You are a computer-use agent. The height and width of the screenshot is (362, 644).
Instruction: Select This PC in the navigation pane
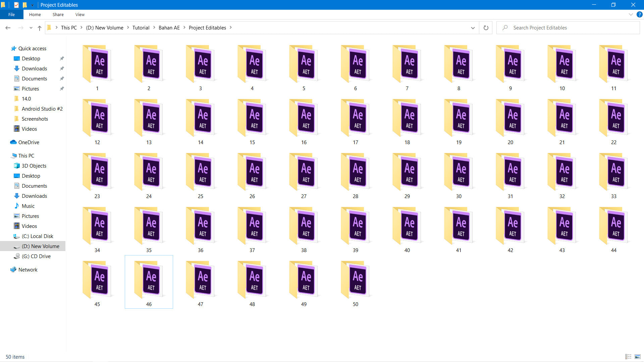[26, 156]
